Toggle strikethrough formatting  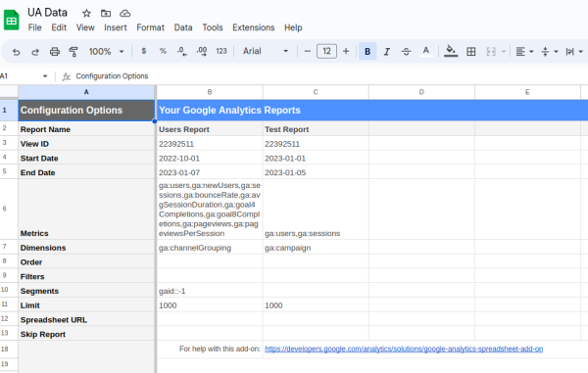[x=406, y=52]
